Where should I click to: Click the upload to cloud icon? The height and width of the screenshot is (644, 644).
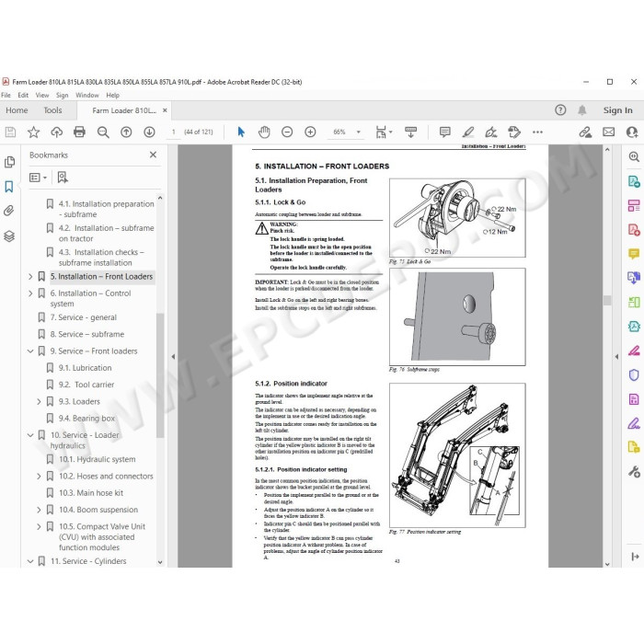coord(57,132)
